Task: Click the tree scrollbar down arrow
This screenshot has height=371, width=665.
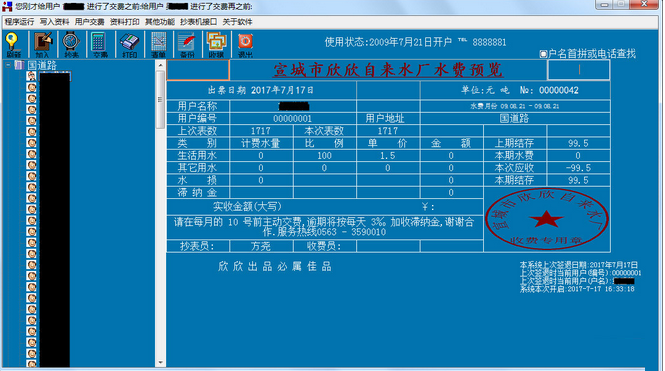Action: pos(160,363)
